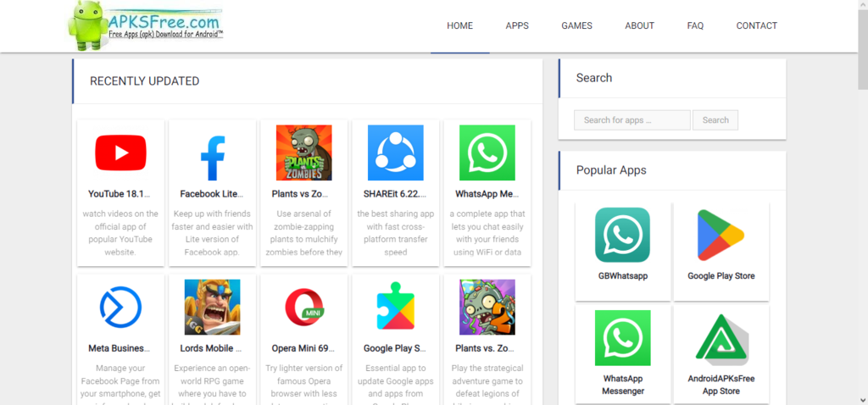Screen dimensions: 868x405
Task: Open the Plants vs Zombies game icon
Action: 304,153
